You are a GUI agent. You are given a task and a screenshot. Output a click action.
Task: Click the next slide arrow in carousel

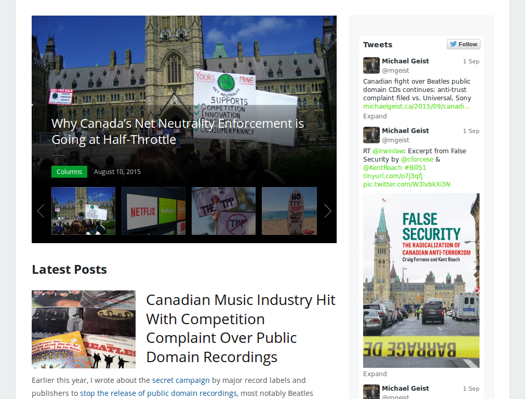[327, 211]
